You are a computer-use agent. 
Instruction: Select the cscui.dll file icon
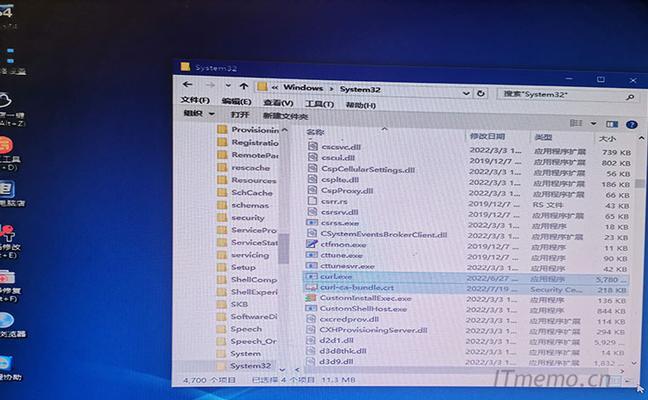(x=313, y=157)
